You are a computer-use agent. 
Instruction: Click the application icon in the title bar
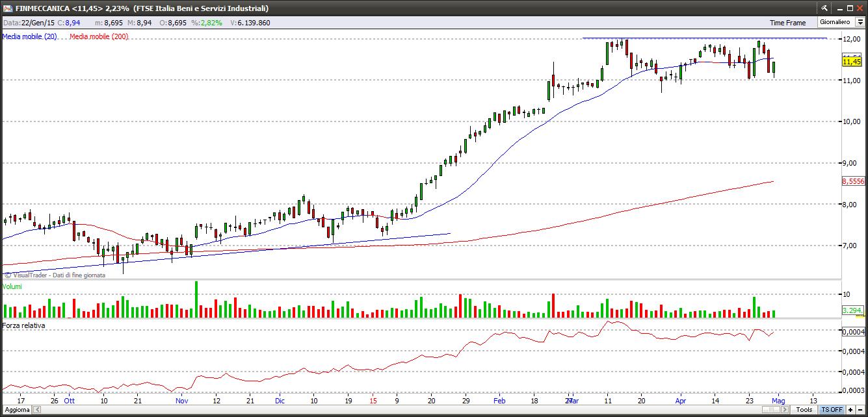(7, 8)
